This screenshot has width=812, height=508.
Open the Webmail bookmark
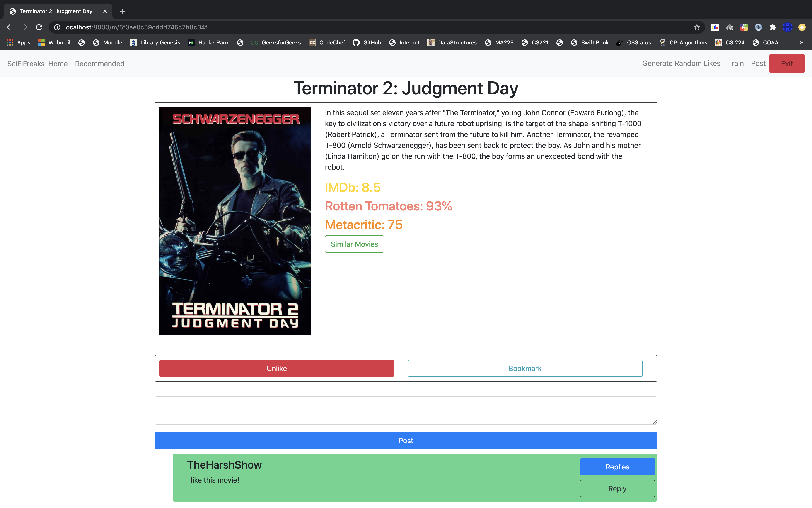(54, 43)
